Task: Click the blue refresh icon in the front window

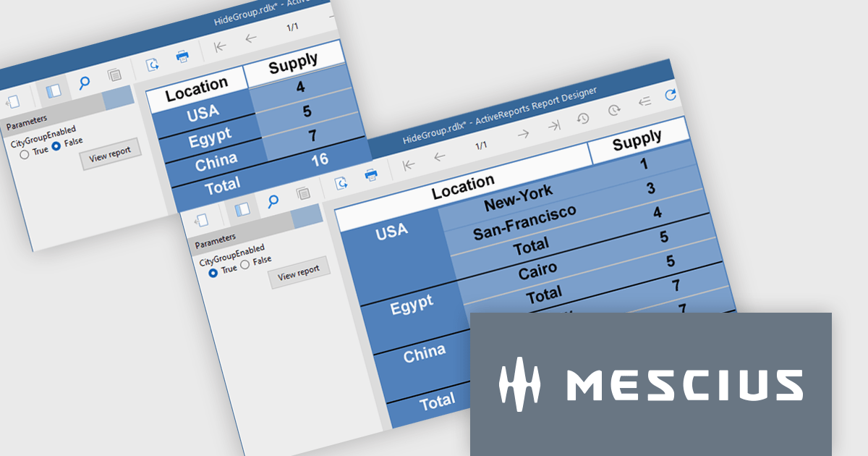Action: pyautogui.click(x=670, y=95)
